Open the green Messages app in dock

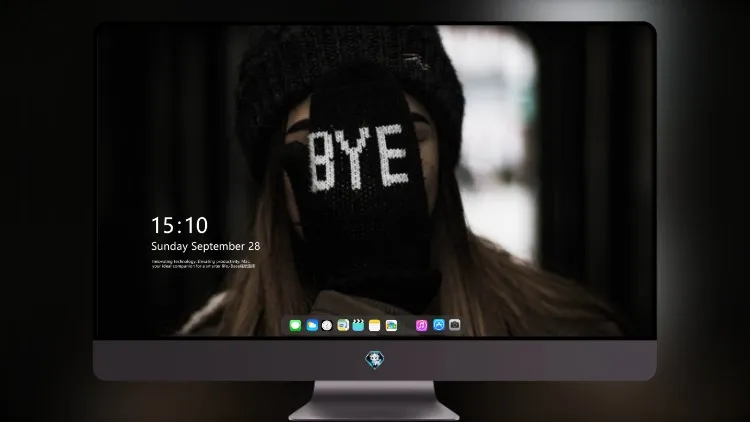point(295,325)
